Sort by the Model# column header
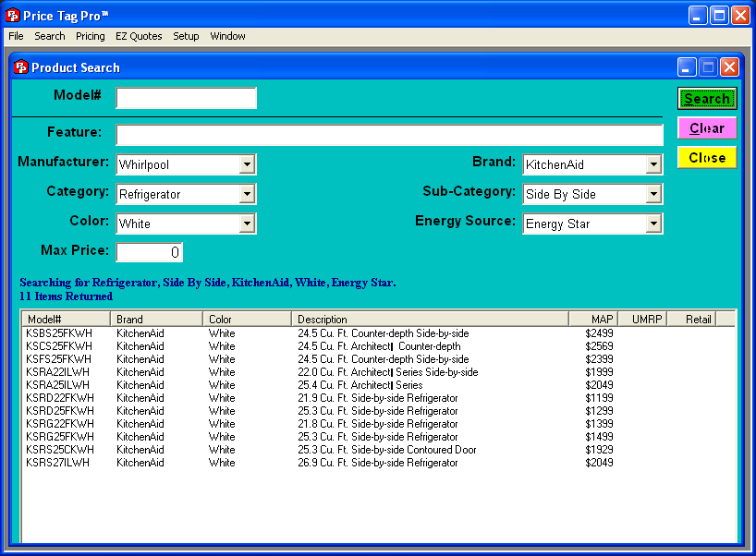 66,319
